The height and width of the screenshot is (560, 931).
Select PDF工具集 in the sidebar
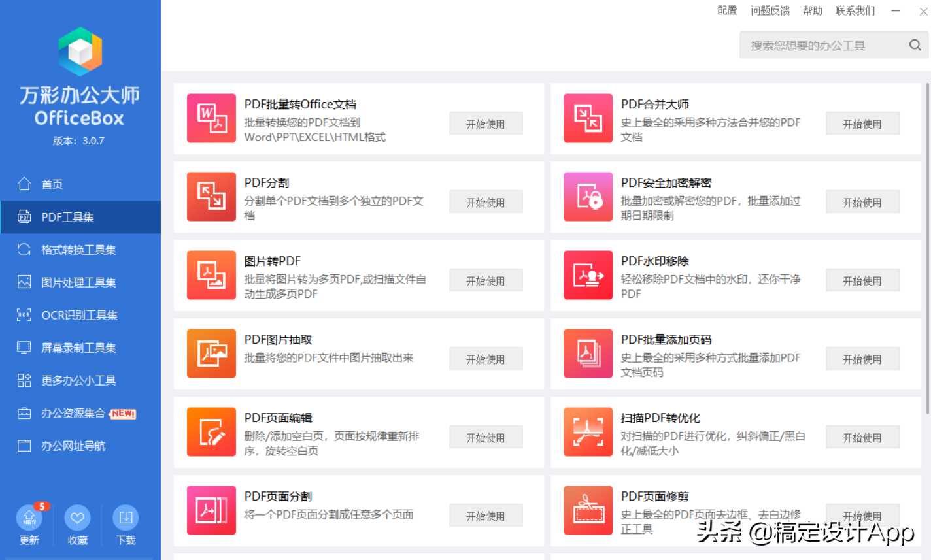coord(80,217)
